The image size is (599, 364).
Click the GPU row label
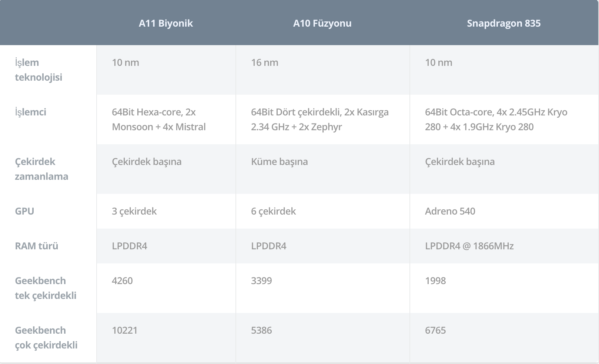point(24,211)
